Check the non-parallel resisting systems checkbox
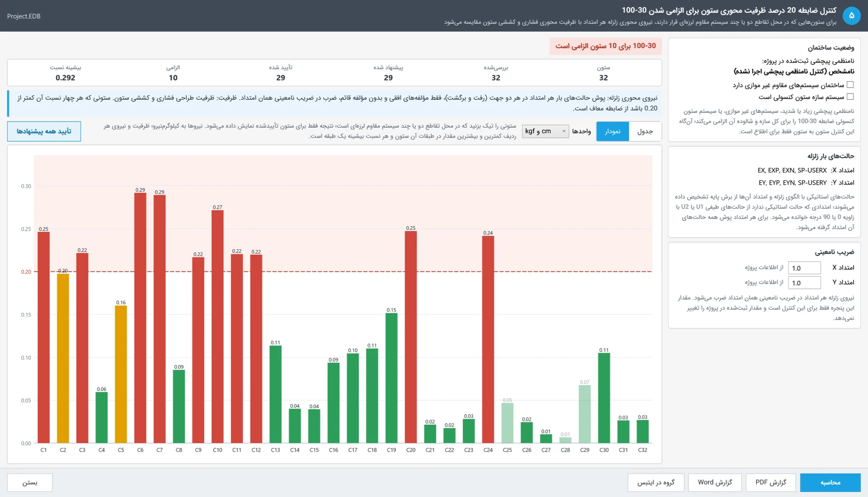This screenshot has width=868, height=497. pyautogui.click(x=850, y=85)
